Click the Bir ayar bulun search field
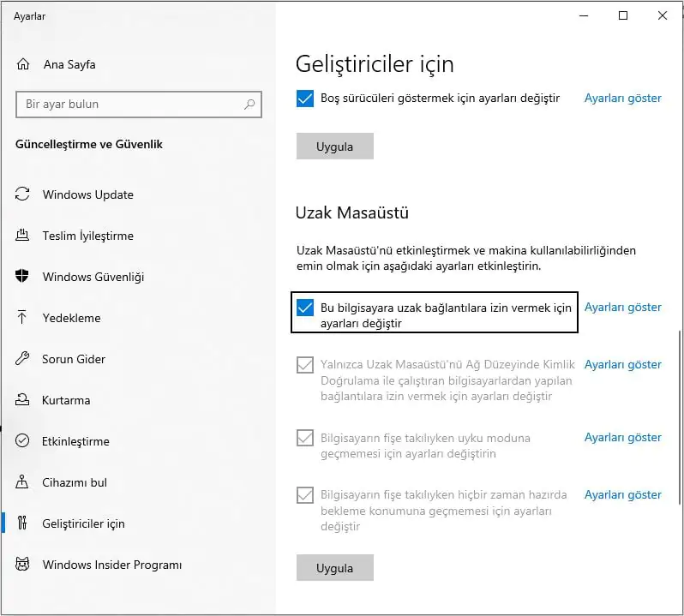 coord(129,105)
